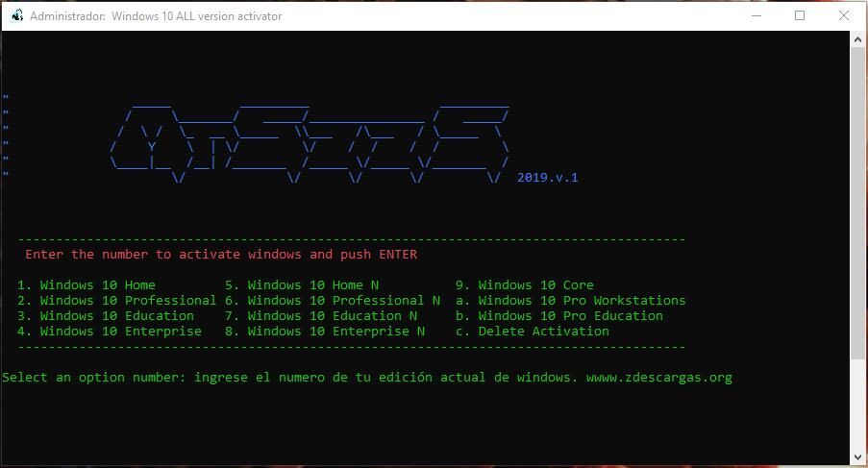Open the console window system menu icon
This screenshot has width=868, height=468.
pos(16,15)
